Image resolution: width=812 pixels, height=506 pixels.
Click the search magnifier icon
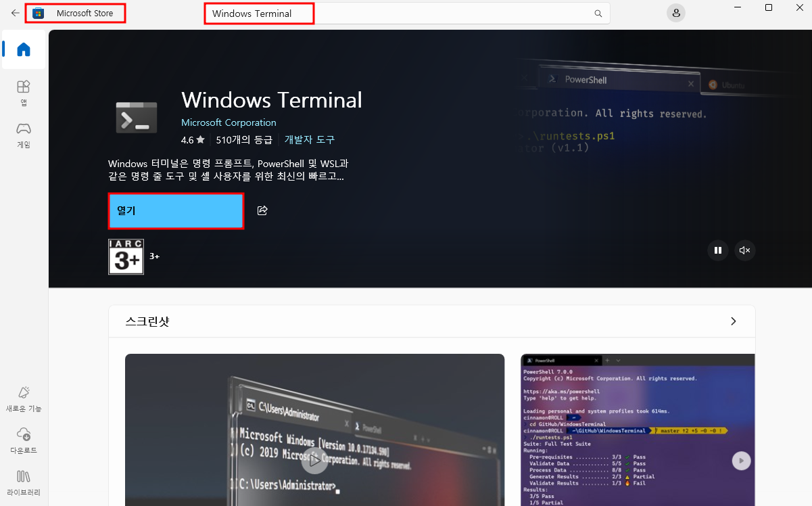pyautogui.click(x=598, y=14)
